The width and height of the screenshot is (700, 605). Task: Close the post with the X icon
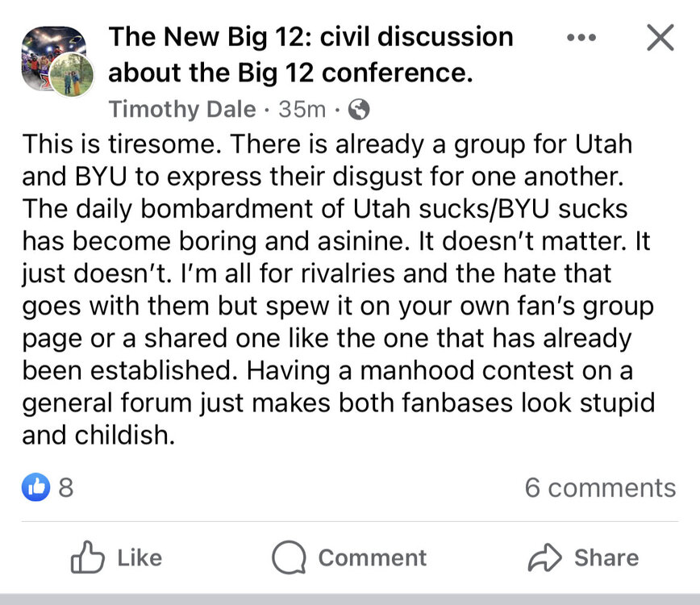coord(660,38)
